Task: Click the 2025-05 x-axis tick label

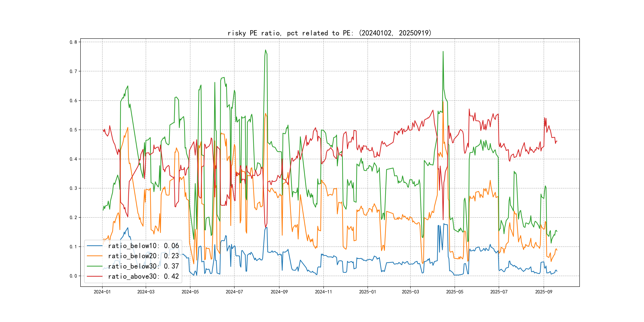Action: (x=455, y=292)
